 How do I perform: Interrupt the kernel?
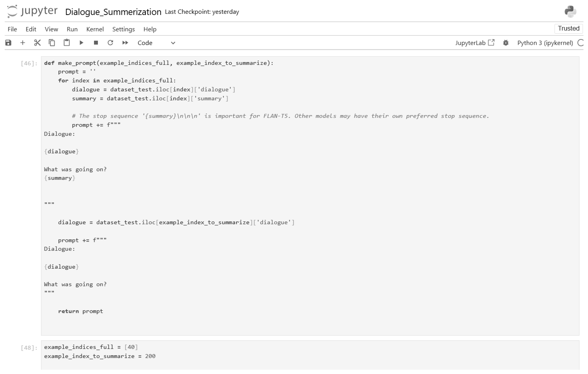click(96, 43)
